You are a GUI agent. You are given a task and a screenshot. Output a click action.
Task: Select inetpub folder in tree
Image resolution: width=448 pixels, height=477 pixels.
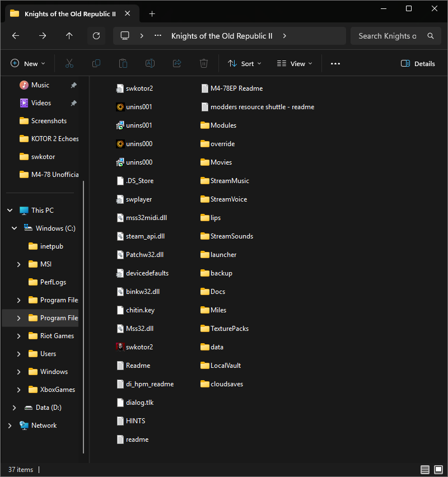[x=46, y=246]
